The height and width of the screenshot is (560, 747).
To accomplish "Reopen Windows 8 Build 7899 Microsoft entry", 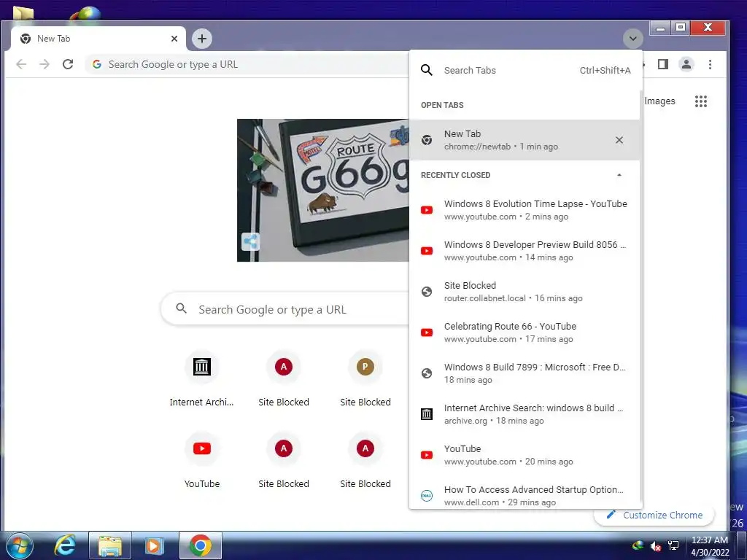I will [x=524, y=373].
